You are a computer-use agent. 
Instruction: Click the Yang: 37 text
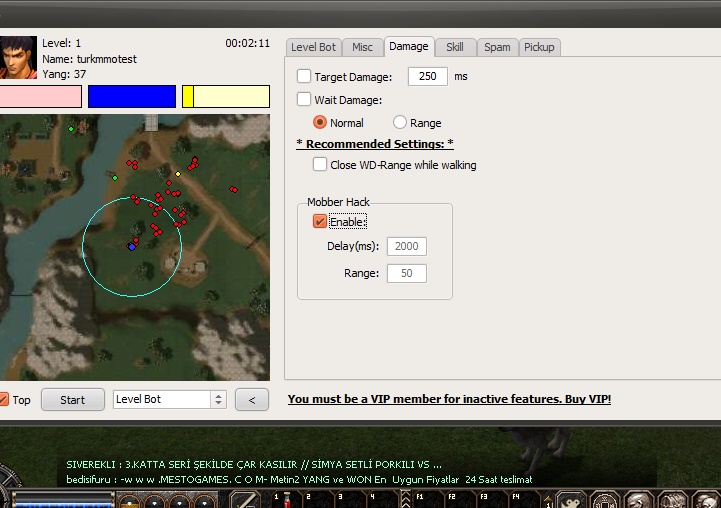pyautogui.click(x=64, y=74)
